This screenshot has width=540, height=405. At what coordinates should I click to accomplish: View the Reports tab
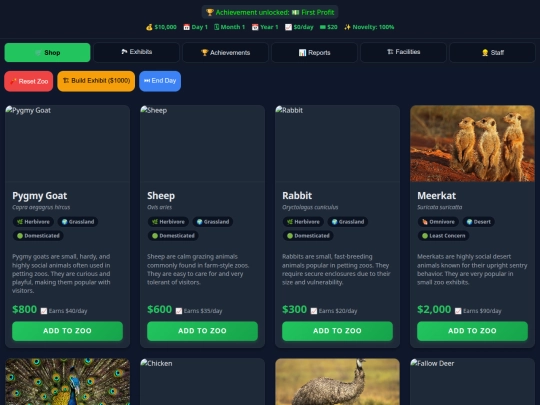coord(314,52)
